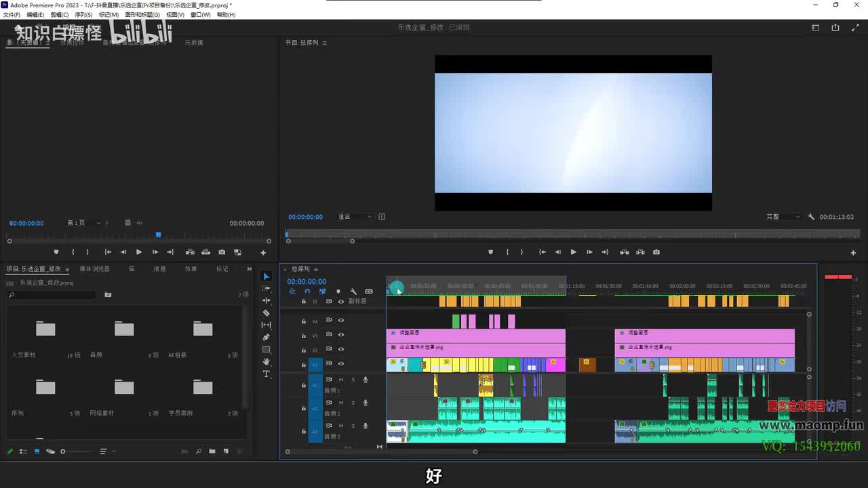Viewport: 868px width, 488px height.
Task: Step forward one frame in Program Monitor
Action: 589,252
